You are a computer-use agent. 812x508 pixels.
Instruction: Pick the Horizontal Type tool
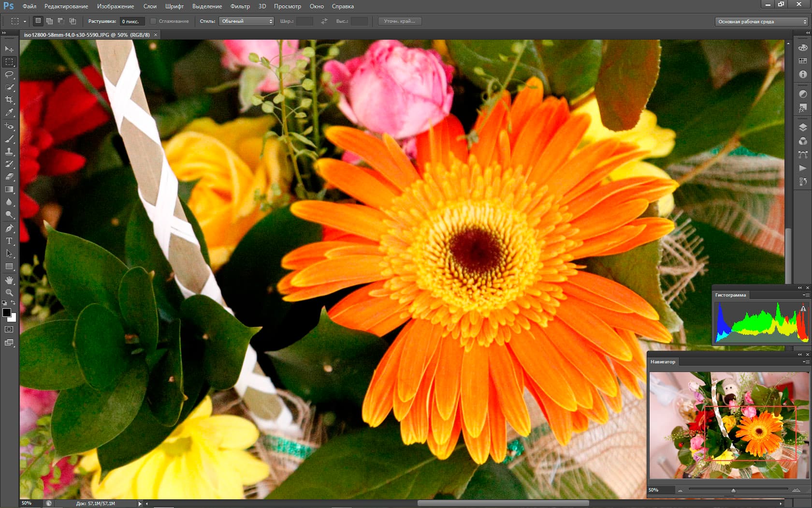pos(9,241)
